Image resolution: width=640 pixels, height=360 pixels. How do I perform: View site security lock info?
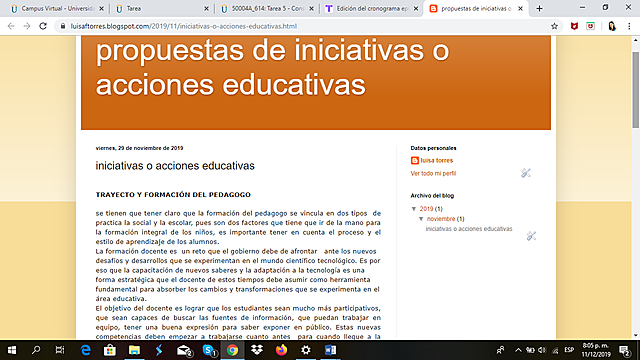click(62, 26)
